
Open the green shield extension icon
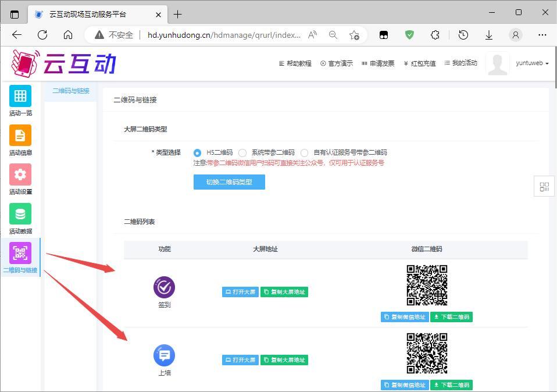click(x=409, y=35)
